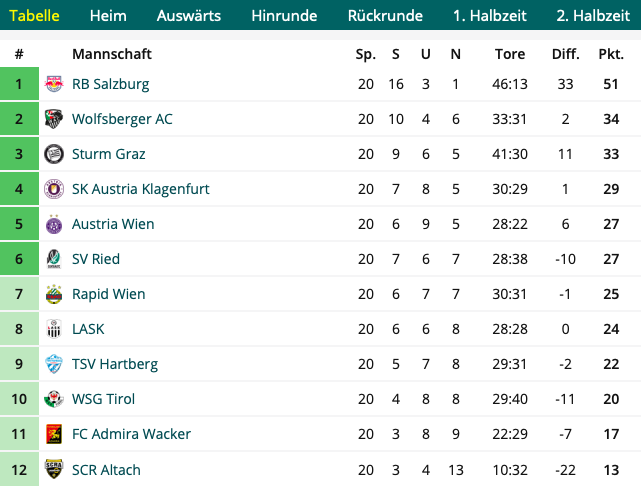Open the 1. Halbzeit tab
641x486 pixels.
490,16
